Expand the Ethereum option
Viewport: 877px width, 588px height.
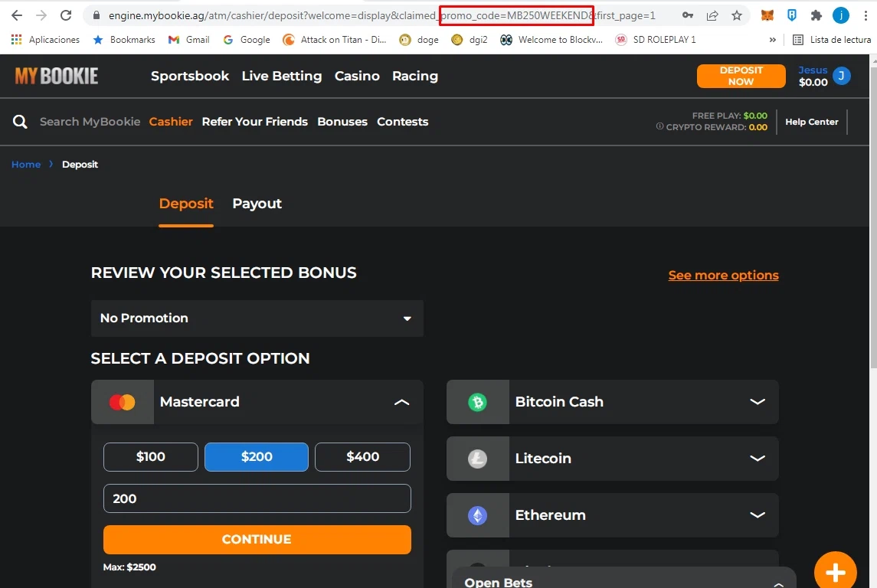click(x=758, y=514)
